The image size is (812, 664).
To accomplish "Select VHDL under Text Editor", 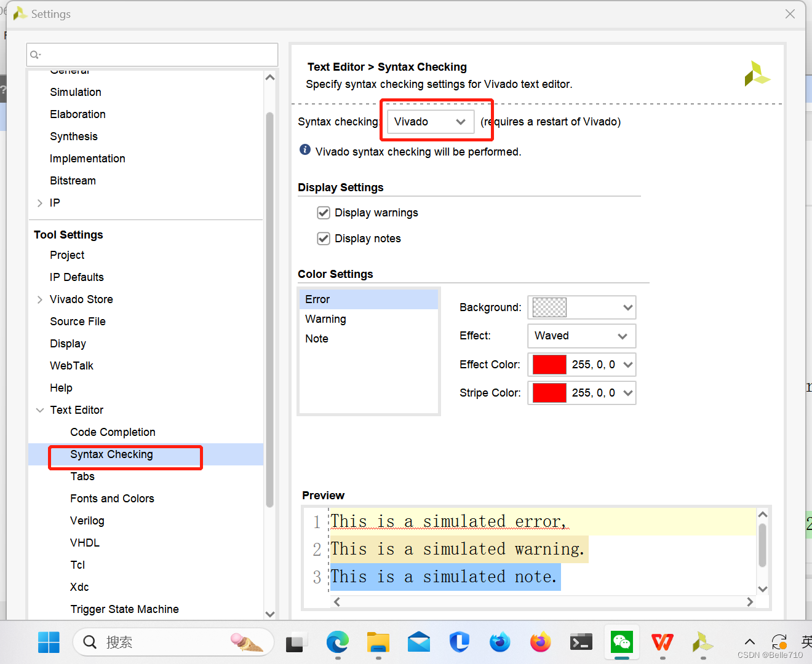I will 85,543.
